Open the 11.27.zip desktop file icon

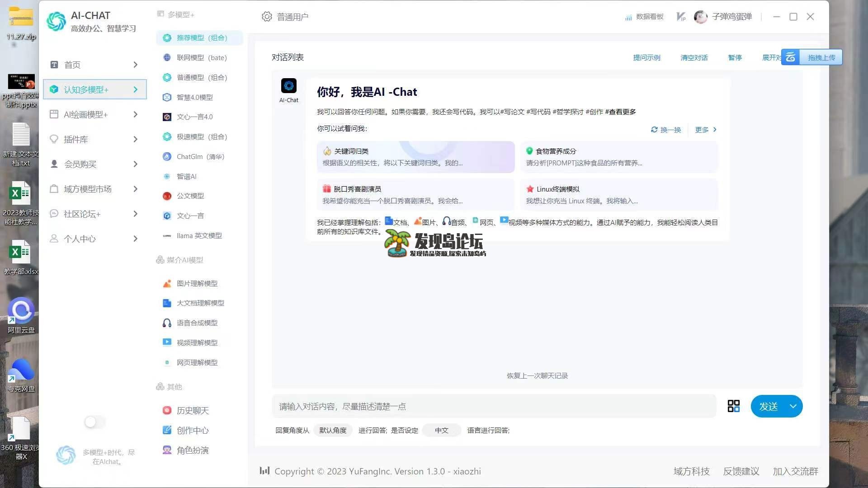tap(21, 23)
